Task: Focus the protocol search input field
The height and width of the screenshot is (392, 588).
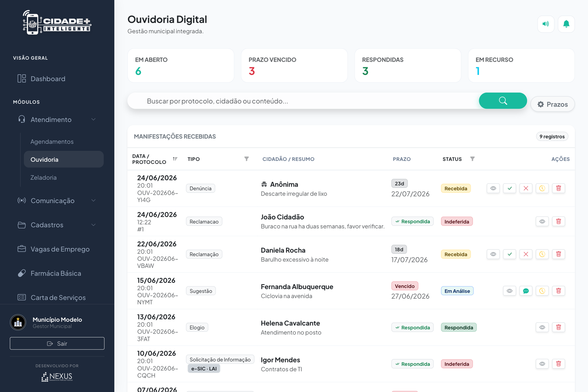Action: click(x=303, y=101)
